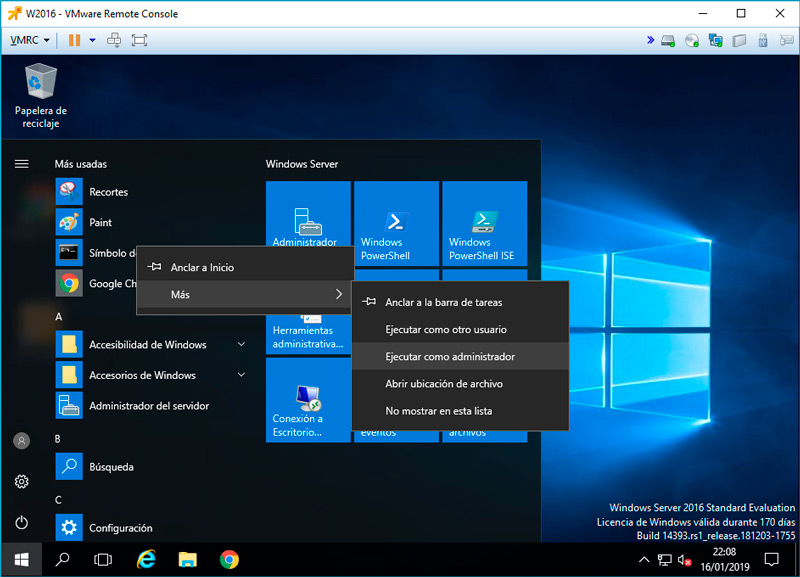Open taskbar search magnifier
800x577 pixels.
coord(62,560)
